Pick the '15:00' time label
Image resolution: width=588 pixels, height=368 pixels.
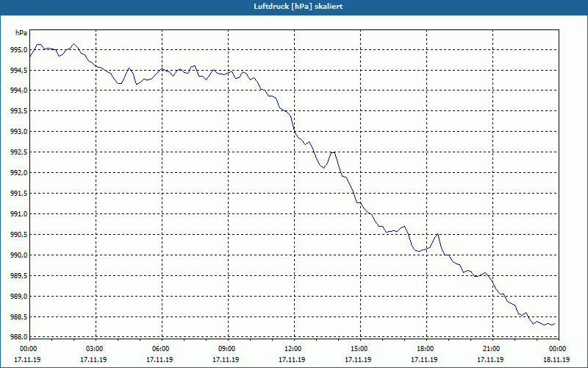[x=359, y=349]
